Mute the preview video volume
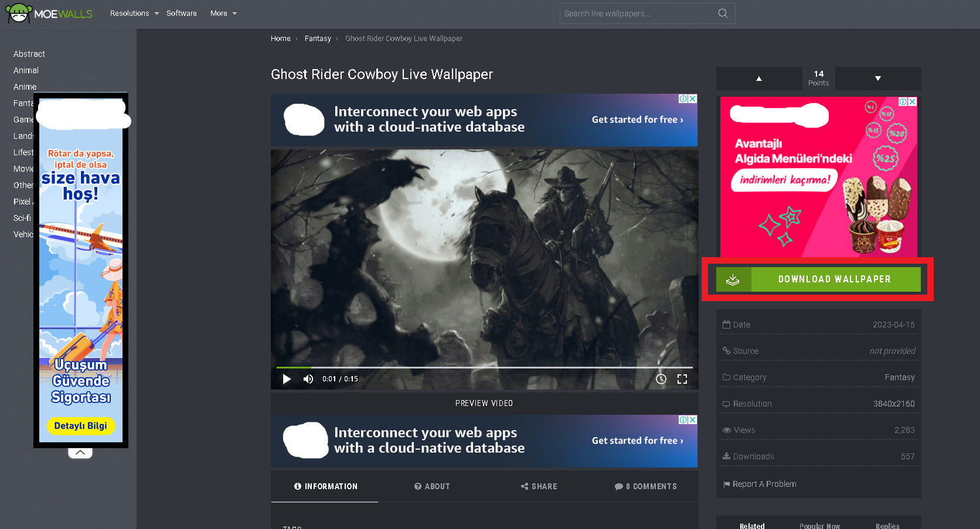 click(x=308, y=379)
